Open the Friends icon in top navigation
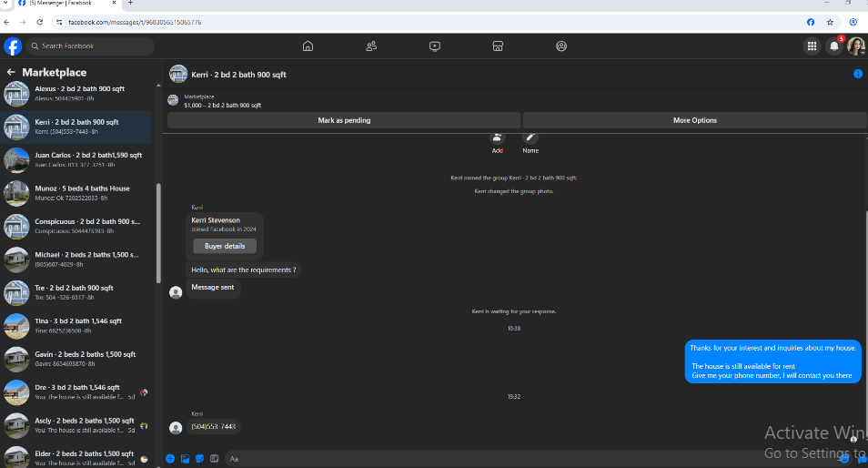868x468 pixels. [x=371, y=46]
